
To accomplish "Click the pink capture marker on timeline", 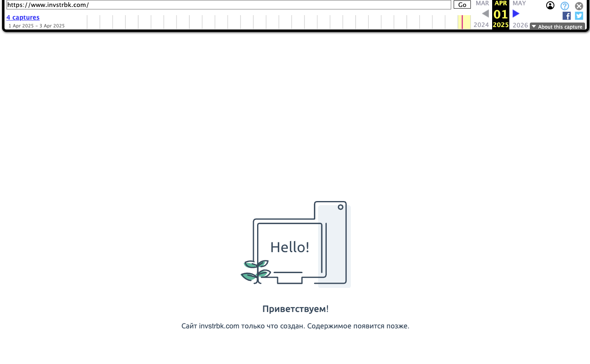I will coord(462,22).
